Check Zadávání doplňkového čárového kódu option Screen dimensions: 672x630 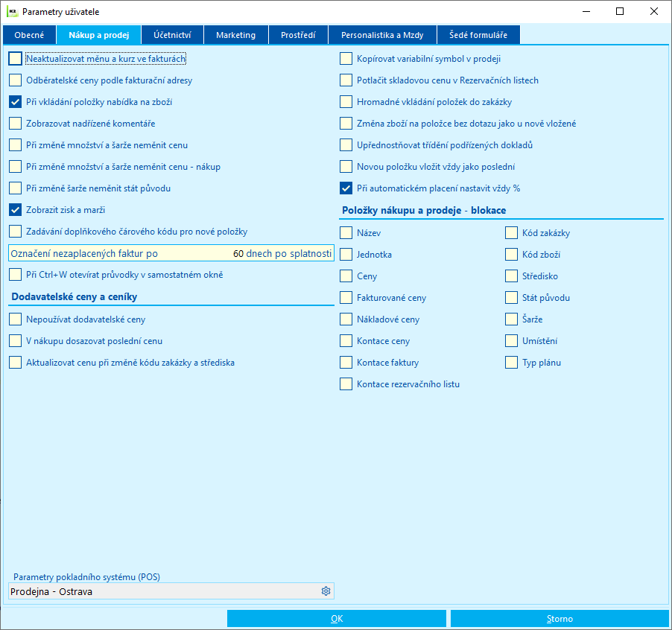coord(16,232)
